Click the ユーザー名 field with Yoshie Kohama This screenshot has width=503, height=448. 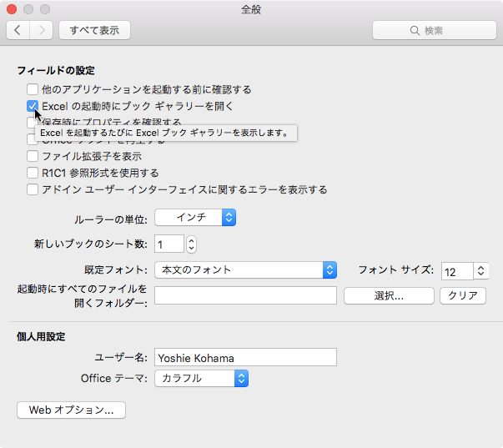246,357
